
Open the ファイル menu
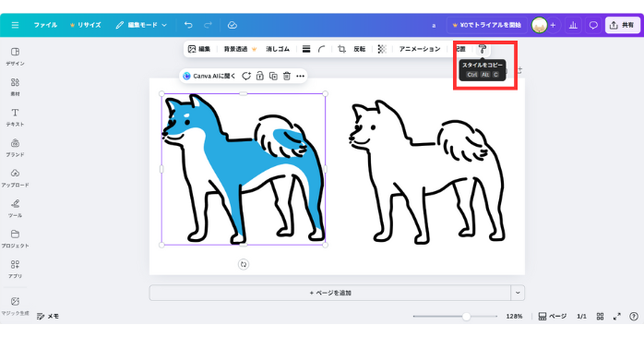[x=45, y=25]
